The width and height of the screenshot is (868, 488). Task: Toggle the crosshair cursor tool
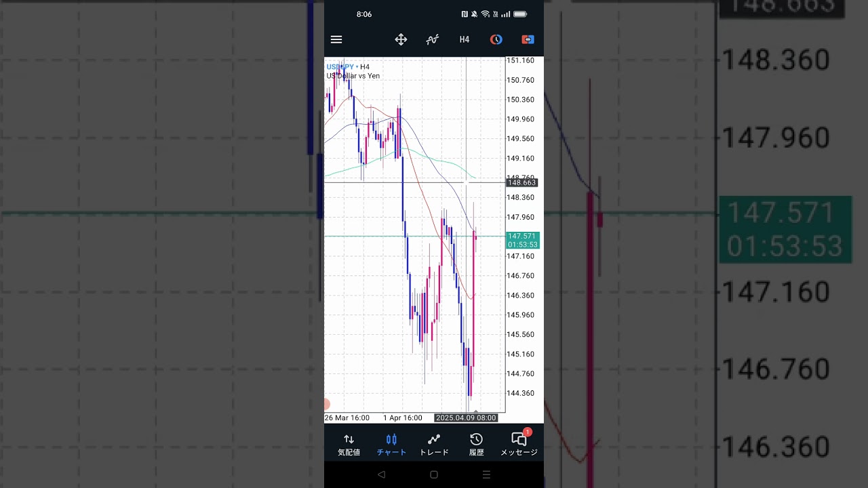click(401, 39)
